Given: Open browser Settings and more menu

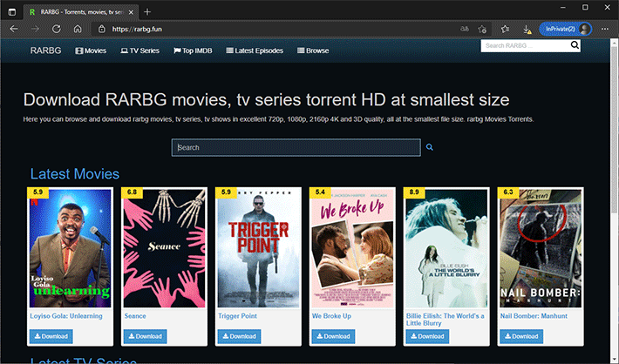Looking at the screenshot, I should (x=605, y=29).
